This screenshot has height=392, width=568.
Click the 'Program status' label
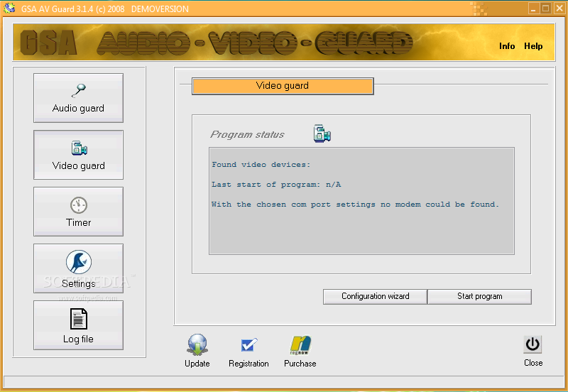point(247,135)
